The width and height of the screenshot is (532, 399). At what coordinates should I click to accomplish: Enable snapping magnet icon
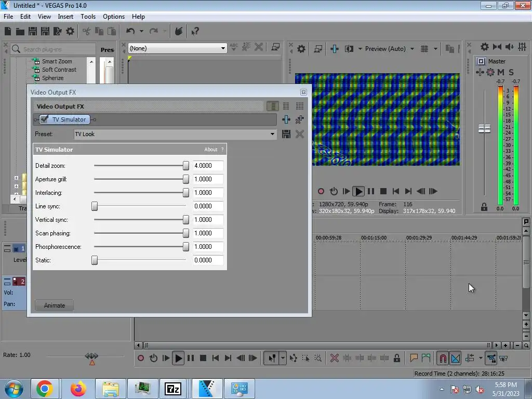click(x=443, y=358)
